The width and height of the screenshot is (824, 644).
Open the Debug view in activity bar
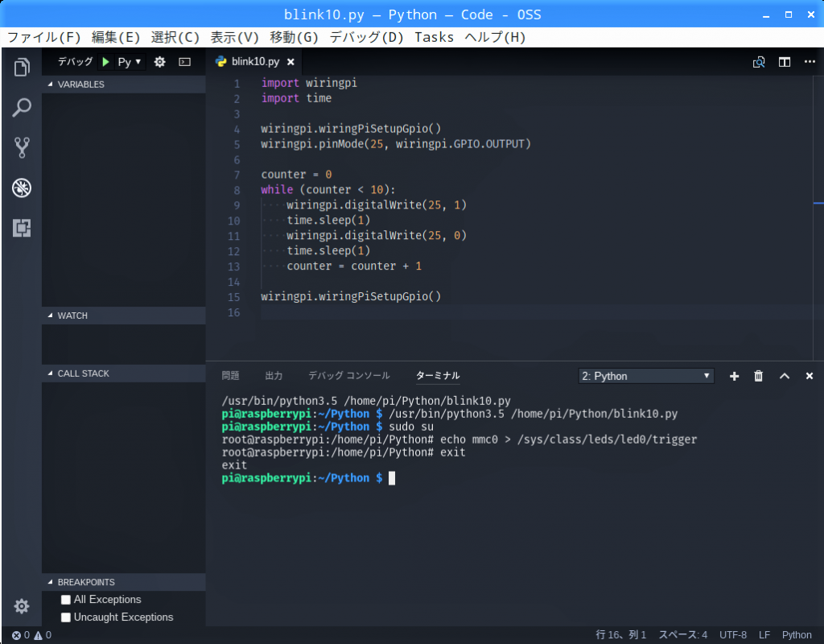[22, 188]
